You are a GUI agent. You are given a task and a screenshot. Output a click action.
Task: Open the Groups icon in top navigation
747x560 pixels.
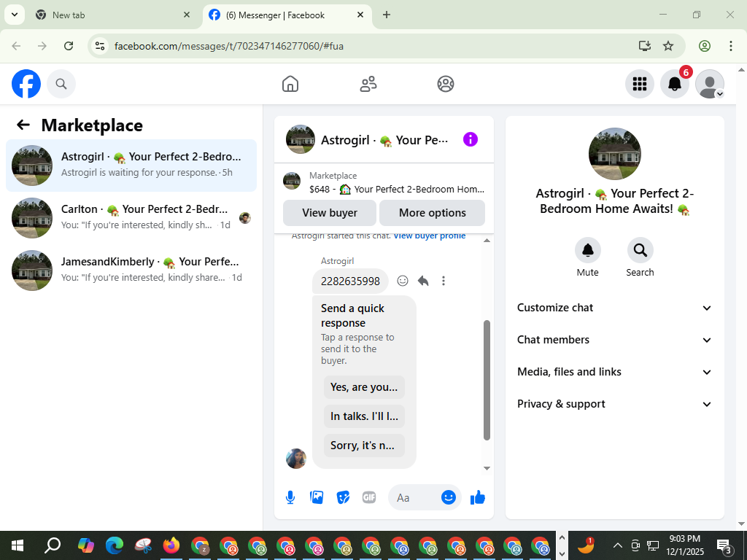pyautogui.click(x=446, y=84)
